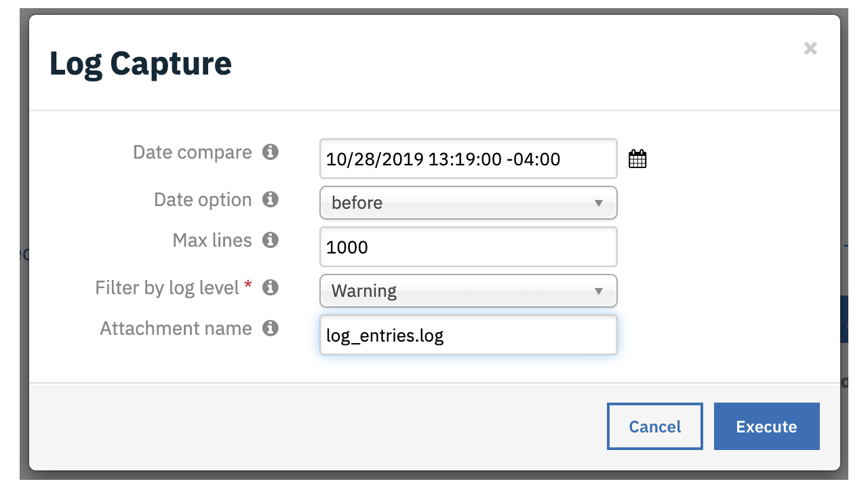Click the Date compare label
Screen dimensions: 868x488
(192, 152)
